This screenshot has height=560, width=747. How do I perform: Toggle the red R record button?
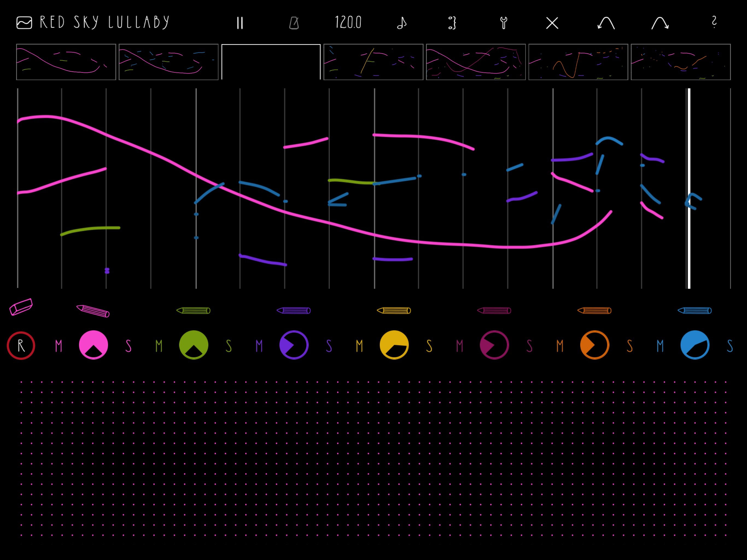[21, 346]
